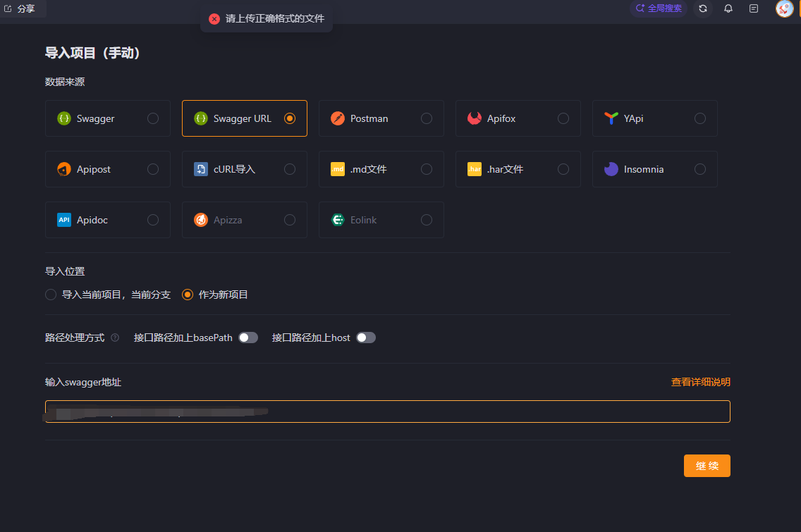Select the Swagger file source radio button
This screenshot has width=801, height=532.
click(153, 118)
